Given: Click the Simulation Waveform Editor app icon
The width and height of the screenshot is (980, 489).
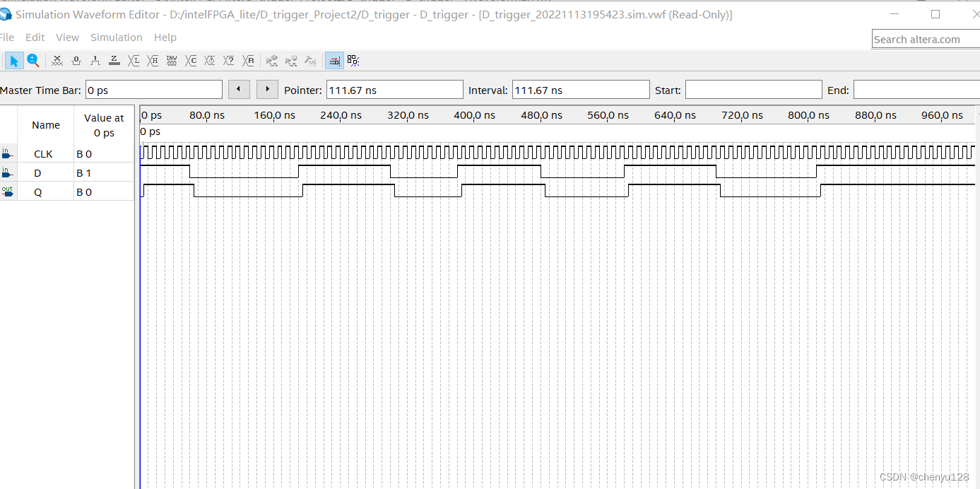Looking at the screenshot, I should (x=6, y=14).
